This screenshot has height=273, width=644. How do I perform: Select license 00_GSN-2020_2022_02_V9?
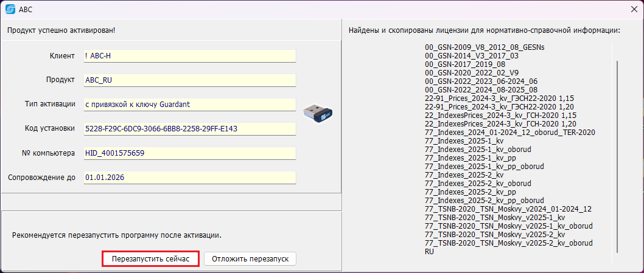[472, 73]
